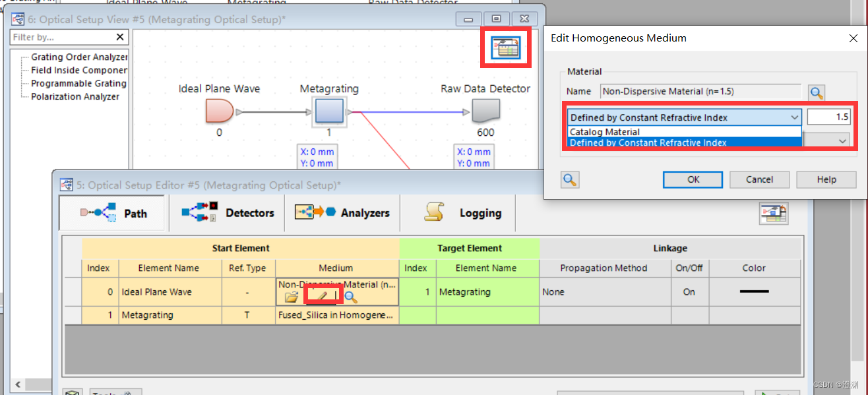Click the index label 600 under detector

[x=485, y=133]
